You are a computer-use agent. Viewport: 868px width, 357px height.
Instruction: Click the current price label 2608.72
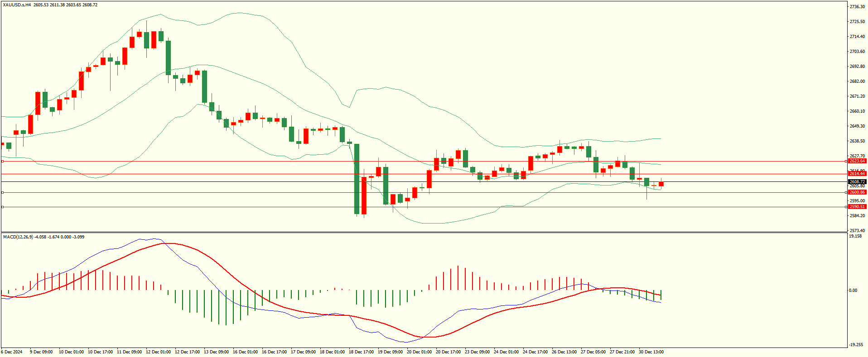click(857, 182)
